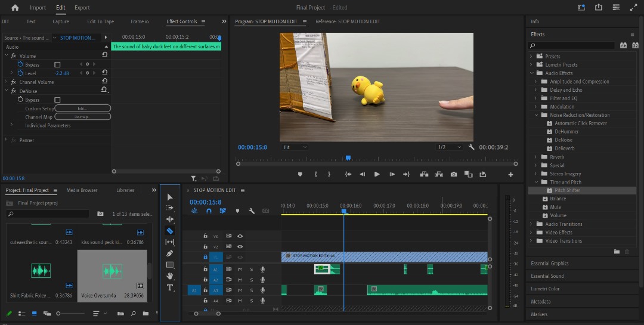Add marker in Program Monitor
Image resolution: width=644 pixels, height=325 pixels.
coord(300,174)
